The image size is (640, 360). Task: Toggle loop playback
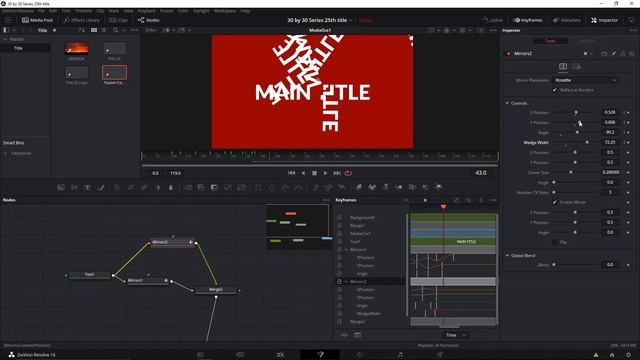[x=348, y=173]
